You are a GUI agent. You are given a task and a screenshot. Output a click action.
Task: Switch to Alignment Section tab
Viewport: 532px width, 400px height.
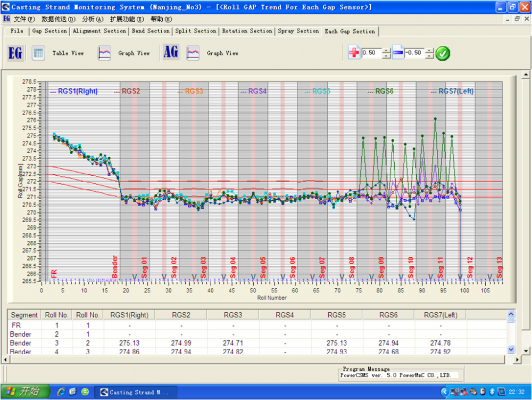(x=99, y=31)
